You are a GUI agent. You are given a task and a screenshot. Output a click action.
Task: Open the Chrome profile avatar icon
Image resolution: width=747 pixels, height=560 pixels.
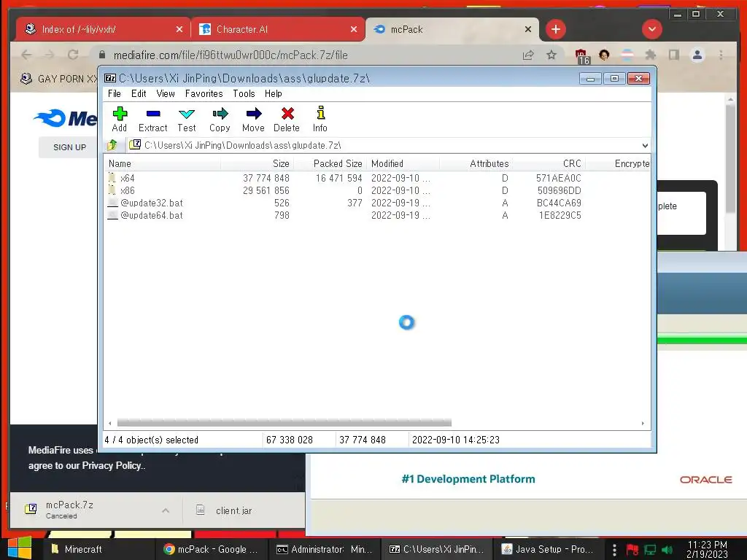click(697, 55)
